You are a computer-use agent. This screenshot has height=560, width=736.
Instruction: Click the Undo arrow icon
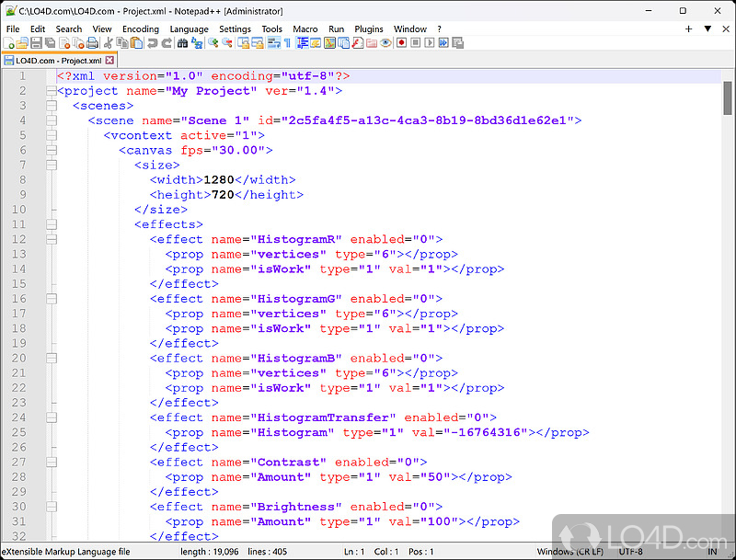151,43
